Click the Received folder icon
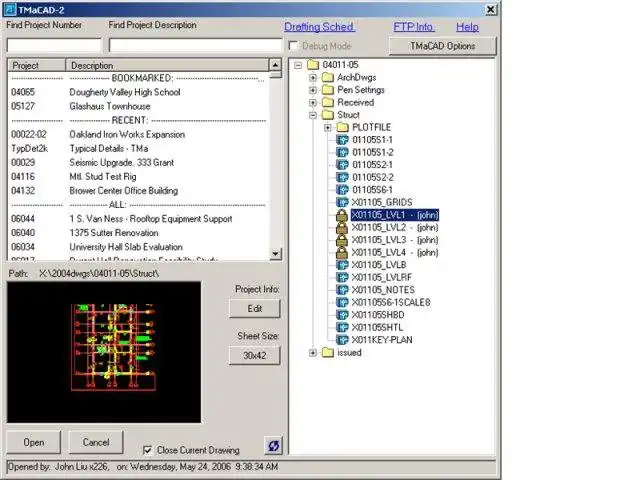Image resolution: width=640 pixels, height=480 pixels. click(x=328, y=102)
